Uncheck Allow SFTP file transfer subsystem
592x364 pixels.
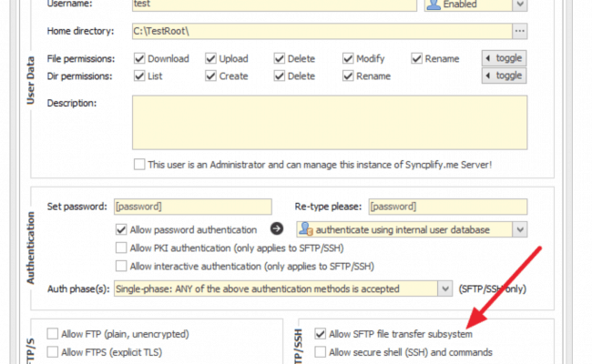click(x=321, y=334)
